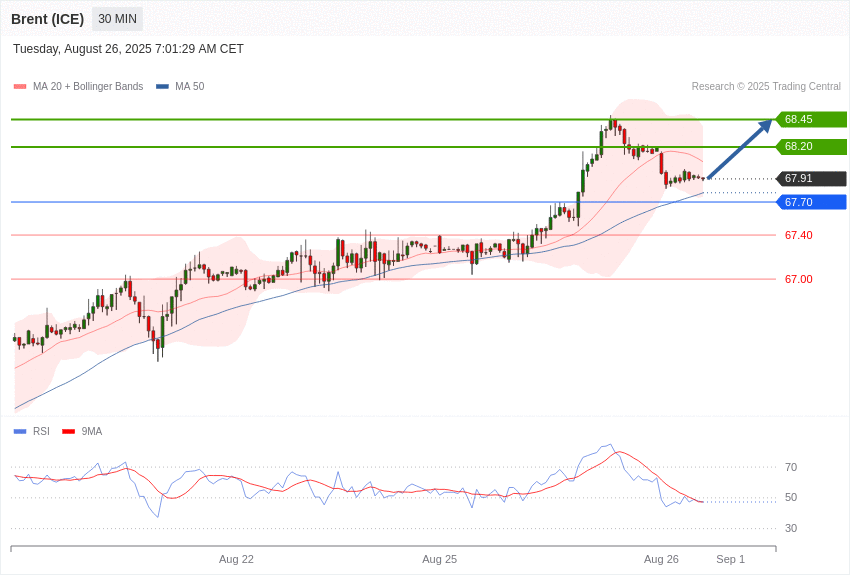Click the RSI blue legend swatch

coord(20,431)
